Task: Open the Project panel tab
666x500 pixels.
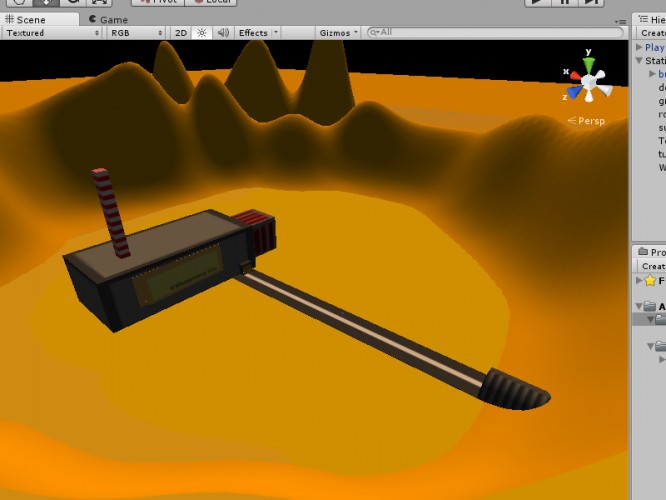Action: point(652,252)
